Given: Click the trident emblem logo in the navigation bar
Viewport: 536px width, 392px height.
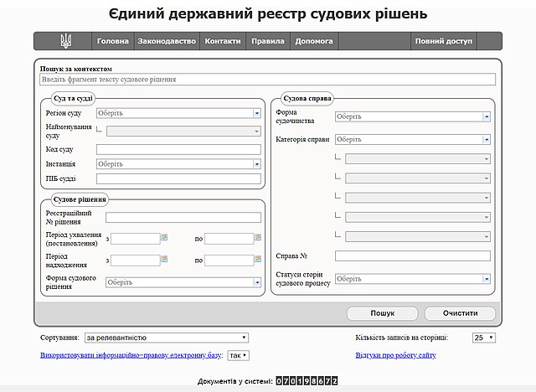Looking at the screenshot, I should pyautogui.click(x=65, y=41).
